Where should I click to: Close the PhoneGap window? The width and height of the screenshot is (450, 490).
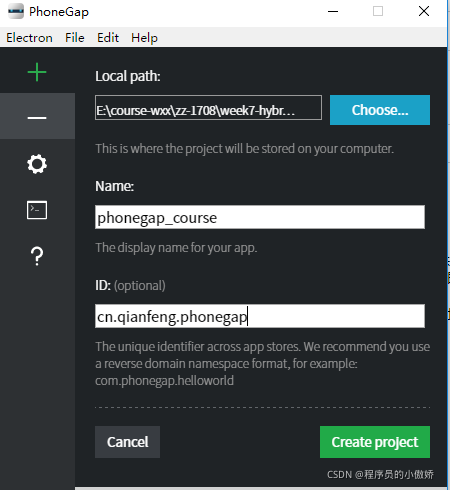tap(424, 11)
